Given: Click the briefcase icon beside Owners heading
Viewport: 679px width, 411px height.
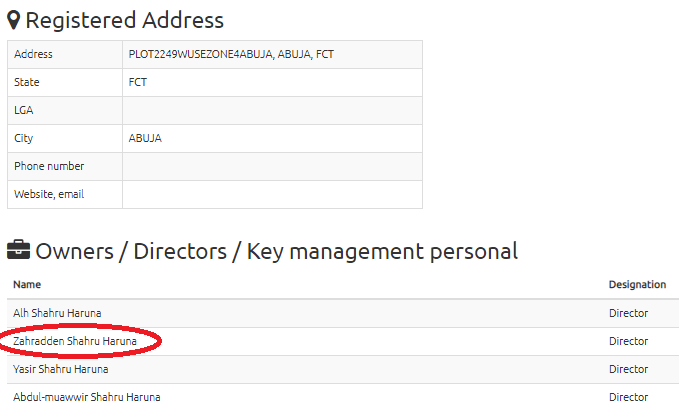Looking at the screenshot, I should pyautogui.click(x=18, y=252).
